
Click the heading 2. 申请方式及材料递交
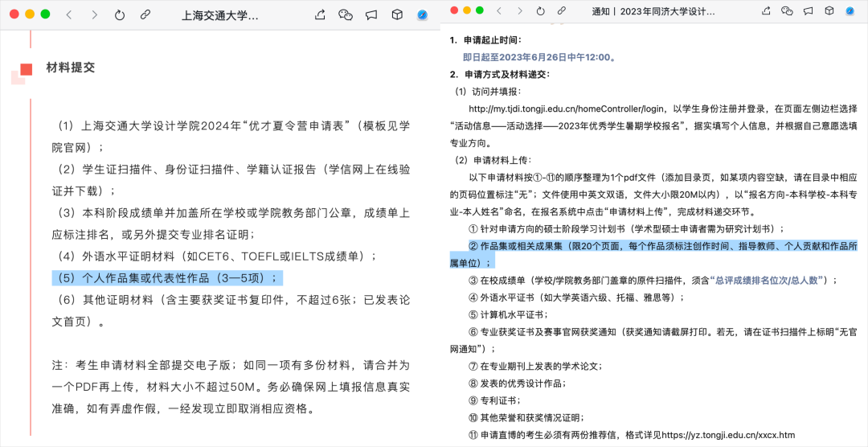[x=499, y=74]
